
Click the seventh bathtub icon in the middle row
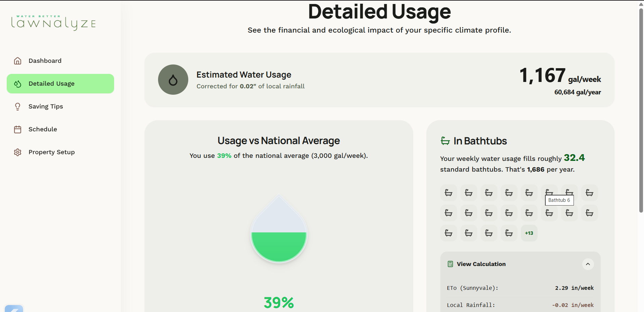(x=569, y=213)
